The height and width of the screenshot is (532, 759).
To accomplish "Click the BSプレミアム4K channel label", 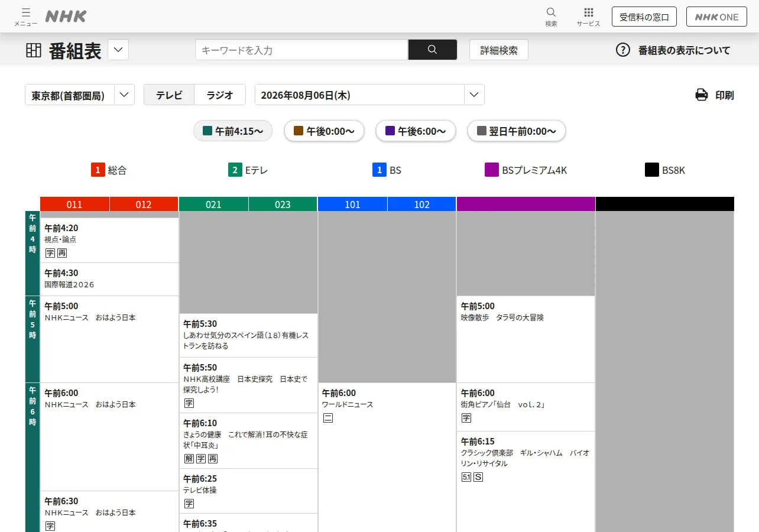I will [x=534, y=170].
